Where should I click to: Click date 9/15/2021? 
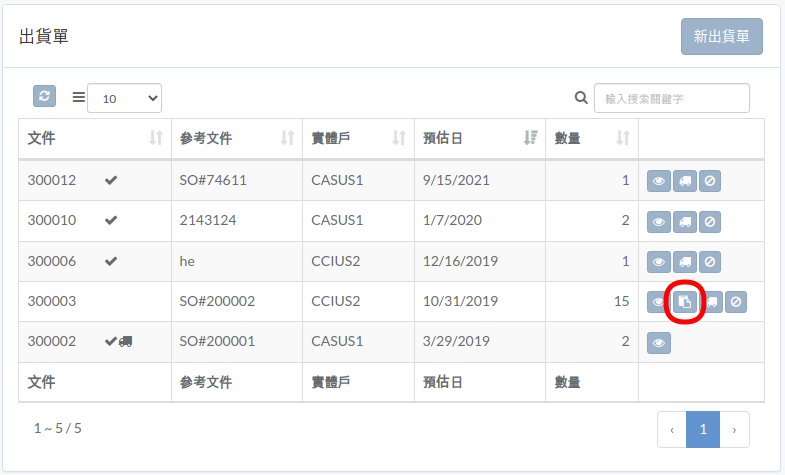(456, 180)
